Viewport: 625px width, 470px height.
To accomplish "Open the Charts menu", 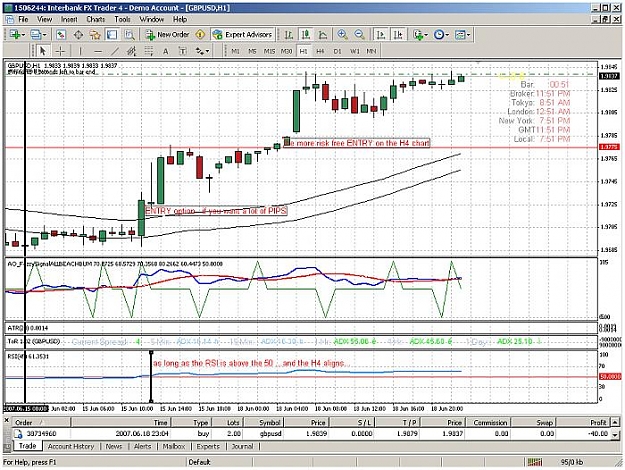I will click(96, 19).
